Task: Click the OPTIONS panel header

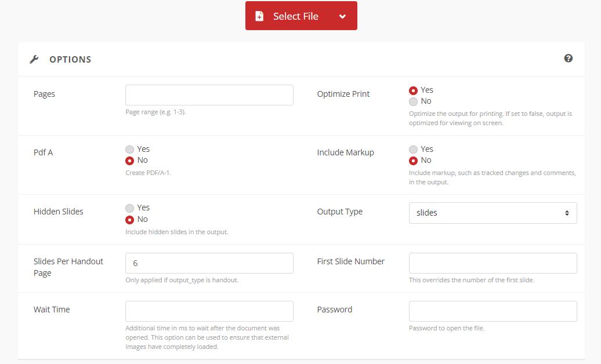Action: 70,59
